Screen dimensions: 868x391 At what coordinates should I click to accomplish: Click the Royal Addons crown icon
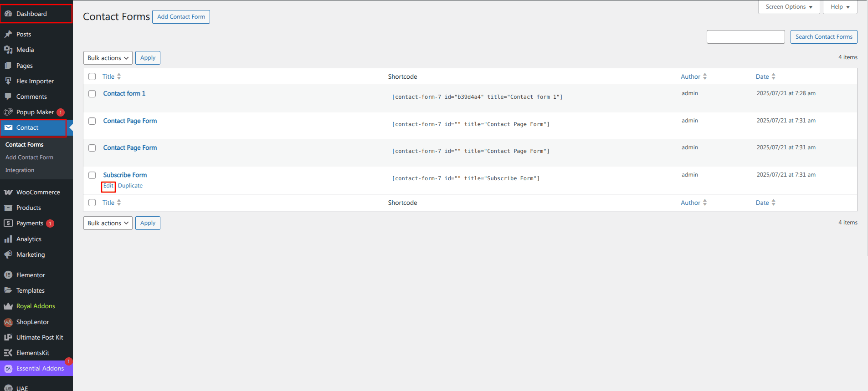[x=8, y=306]
